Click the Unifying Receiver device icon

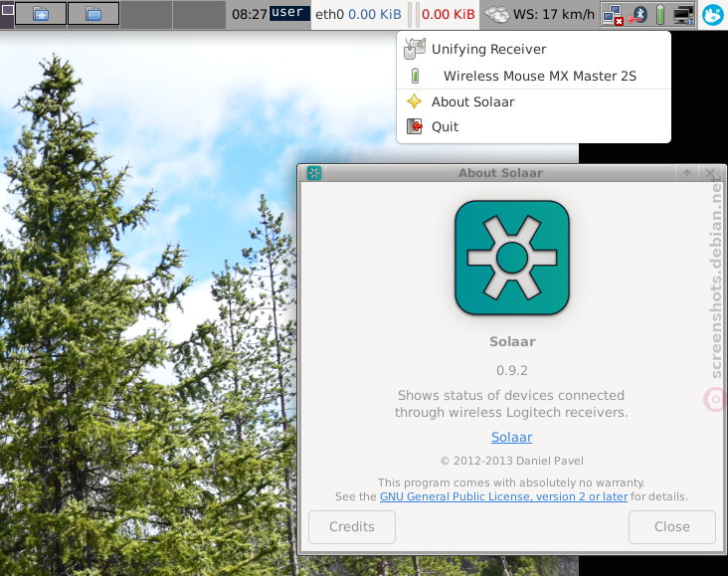(414, 49)
